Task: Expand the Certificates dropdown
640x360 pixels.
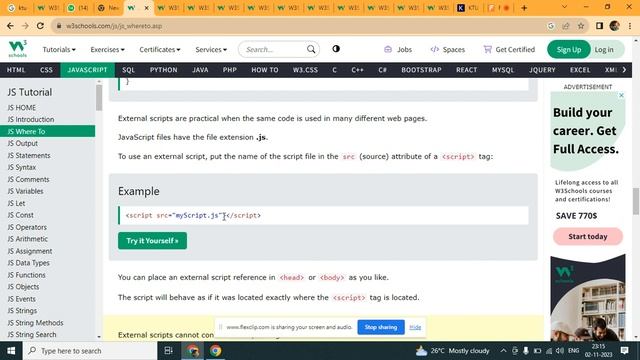Action: pos(160,49)
